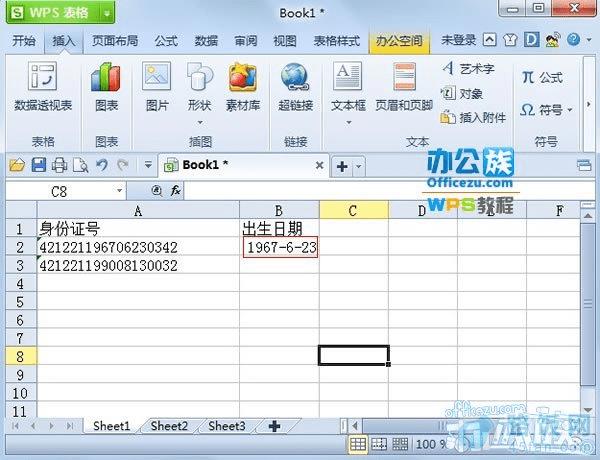Open the 开始 (Home) tab

coord(24,41)
